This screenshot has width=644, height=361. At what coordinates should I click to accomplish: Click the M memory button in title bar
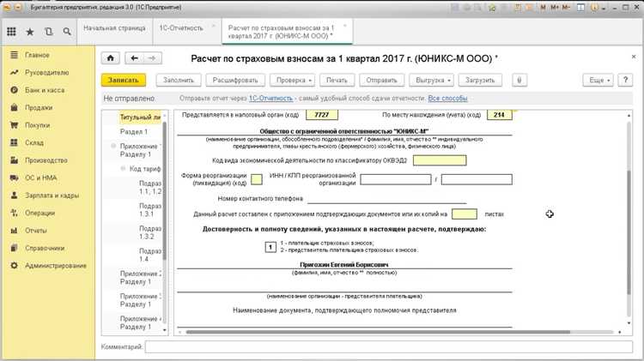pyautogui.click(x=544, y=8)
